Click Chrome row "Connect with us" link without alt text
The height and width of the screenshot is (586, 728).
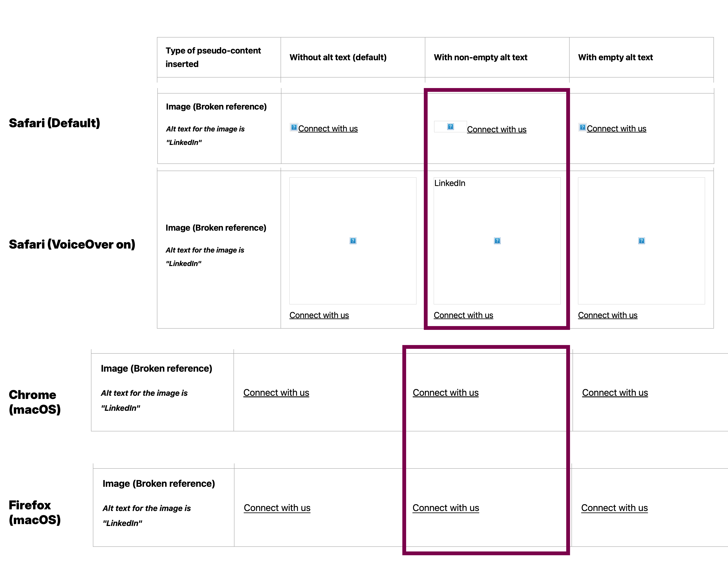tap(276, 393)
